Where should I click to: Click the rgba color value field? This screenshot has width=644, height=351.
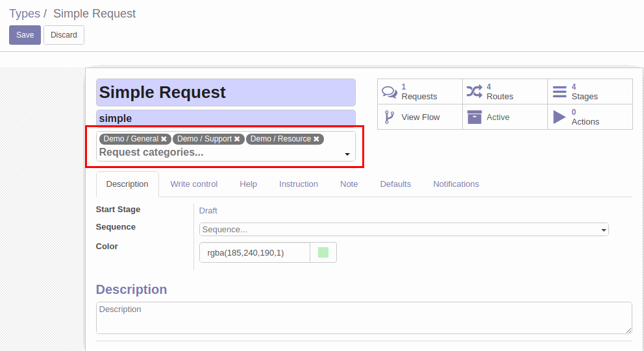tap(254, 252)
